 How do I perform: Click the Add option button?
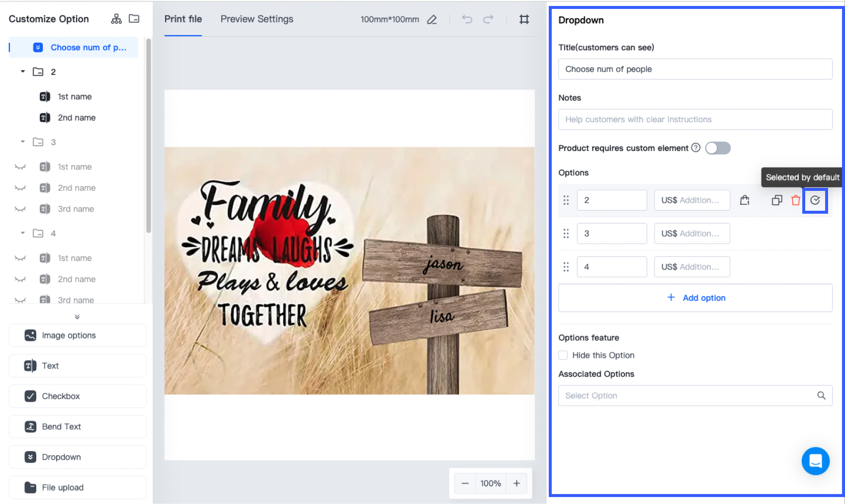coord(695,298)
